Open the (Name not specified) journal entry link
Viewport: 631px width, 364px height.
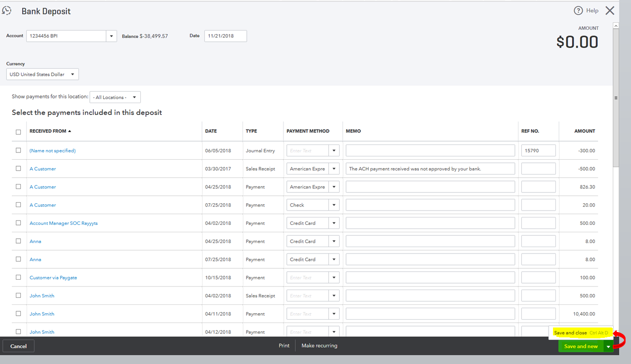52,150
